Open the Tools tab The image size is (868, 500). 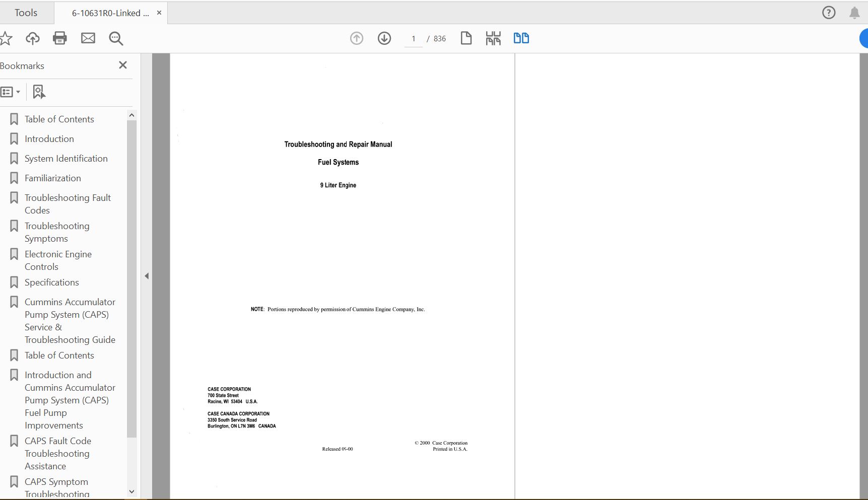tap(26, 13)
